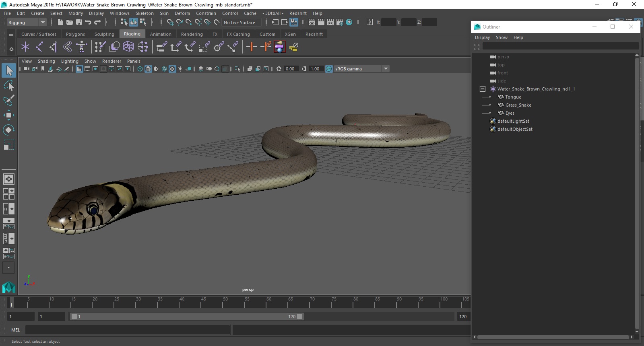644x346 pixels.
Task: Open the sRGB gamma view transform dropdown
Action: point(361,69)
